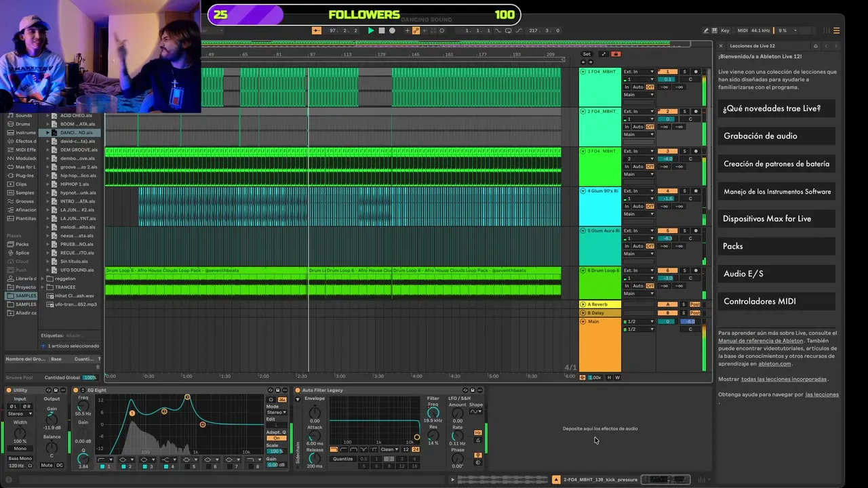This screenshot has width=868, height=488.
Task: Start playback with the Play button
Action: click(x=371, y=30)
